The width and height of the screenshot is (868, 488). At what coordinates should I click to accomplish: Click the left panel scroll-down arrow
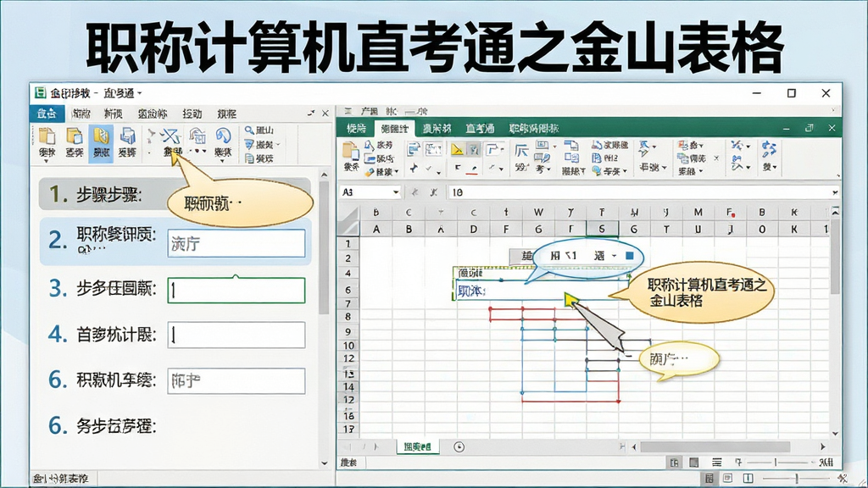click(x=325, y=463)
